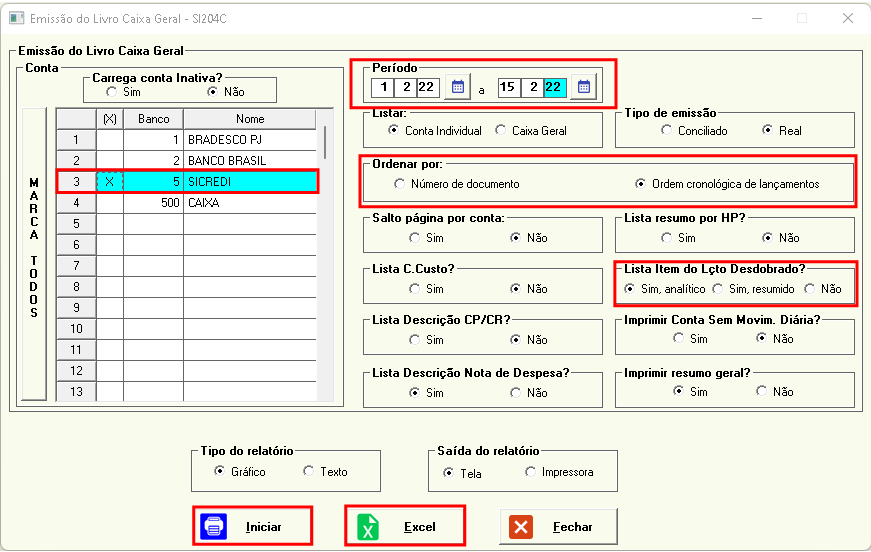Image resolution: width=871 pixels, height=552 pixels.
Task: Order by Ordem cronológica de lançamentos
Action: coord(640,184)
